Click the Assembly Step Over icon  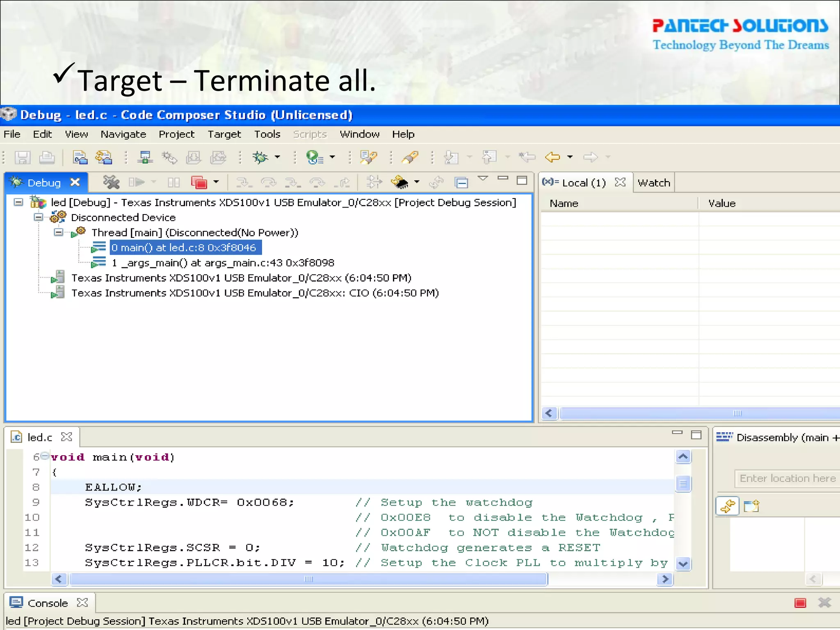[317, 183]
